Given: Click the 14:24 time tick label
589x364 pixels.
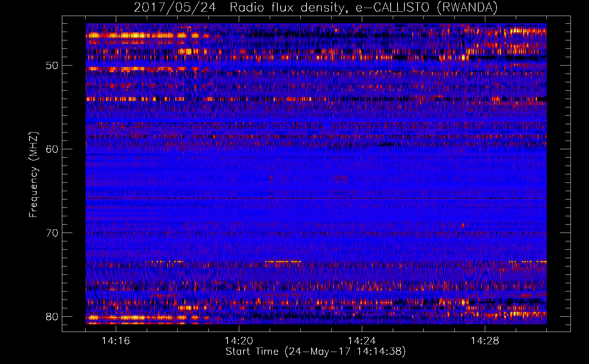Looking at the screenshot, I should click(x=362, y=341).
